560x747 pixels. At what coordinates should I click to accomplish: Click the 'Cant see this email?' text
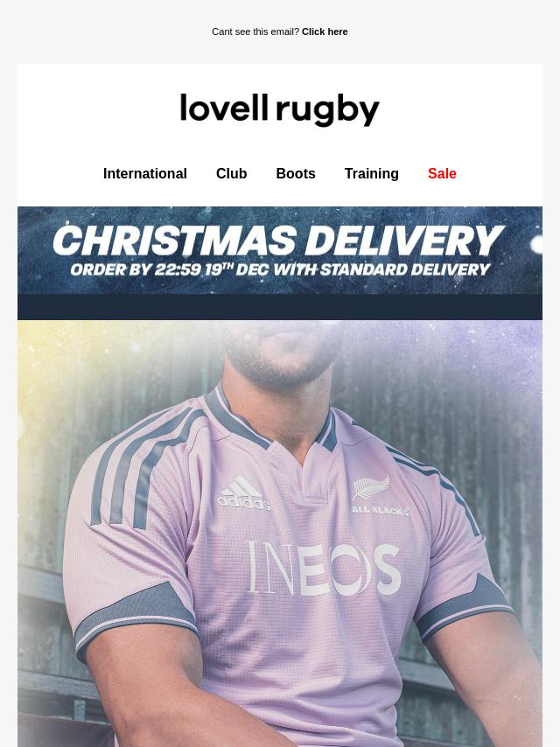point(255,31)
